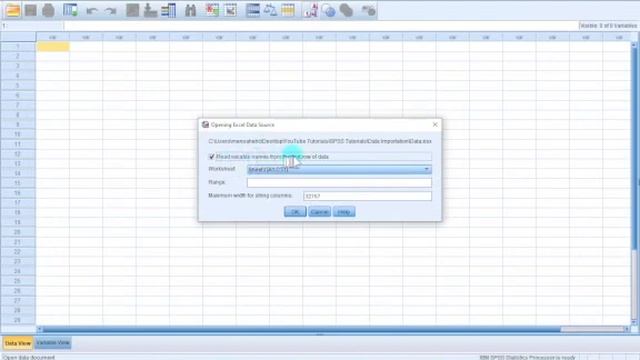Viewport: 640px width, 360px height.
Task: Open the Variables info icon
Action: (x=169, y=10)
